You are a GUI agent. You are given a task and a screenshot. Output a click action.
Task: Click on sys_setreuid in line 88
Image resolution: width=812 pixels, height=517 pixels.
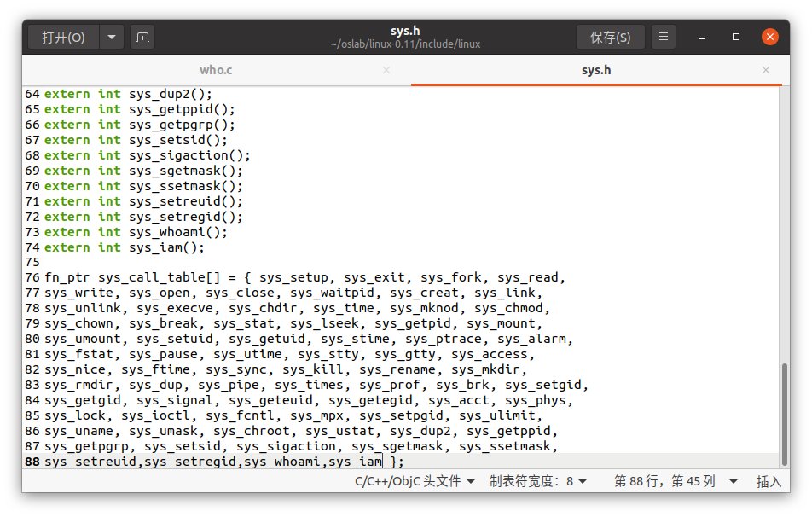90,462
